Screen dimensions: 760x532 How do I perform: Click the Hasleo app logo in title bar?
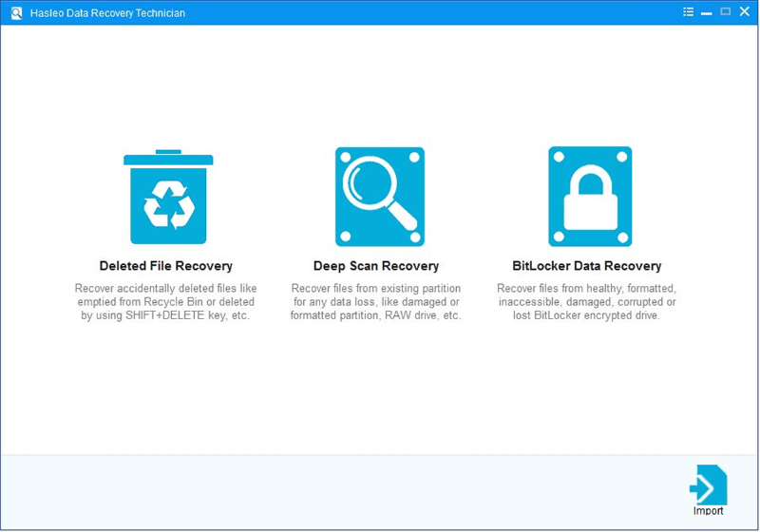16,12
